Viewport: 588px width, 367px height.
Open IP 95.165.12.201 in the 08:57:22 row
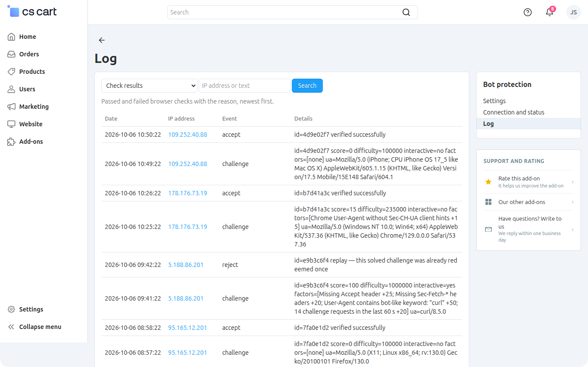tap(188, 353)
